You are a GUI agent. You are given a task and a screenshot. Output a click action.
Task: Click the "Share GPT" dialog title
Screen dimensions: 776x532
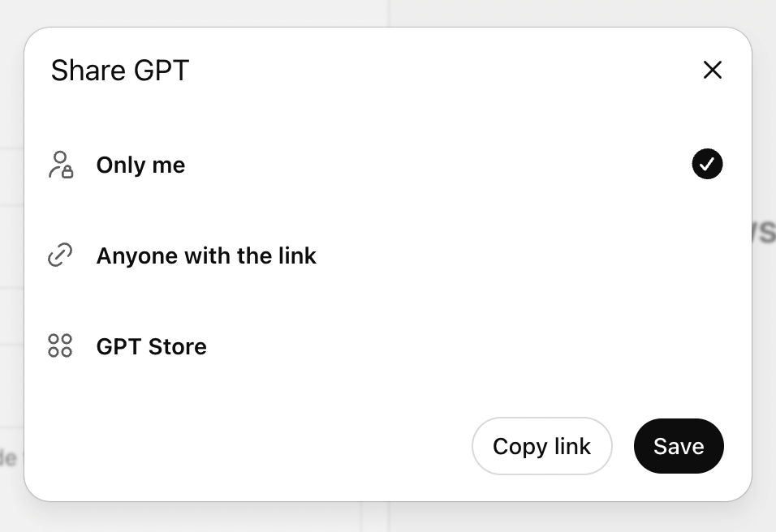click(120, 71)
